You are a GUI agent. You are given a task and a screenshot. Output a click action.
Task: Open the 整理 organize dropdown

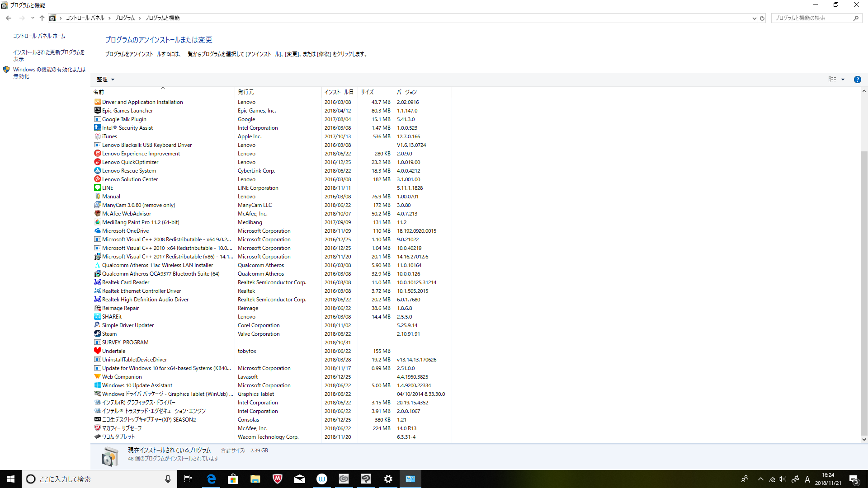coord(105,80)
